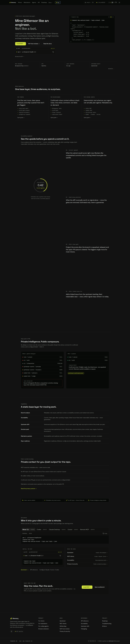The height and width of the screenshot is (644, 130).
Task: Click the hero Install MCP button
Action: pyautogui.click(x=20, y=44)
